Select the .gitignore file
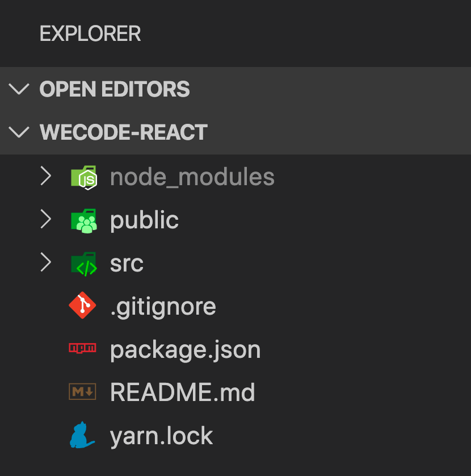This screenshot has height=476, width=471. [x=163, y=305]
